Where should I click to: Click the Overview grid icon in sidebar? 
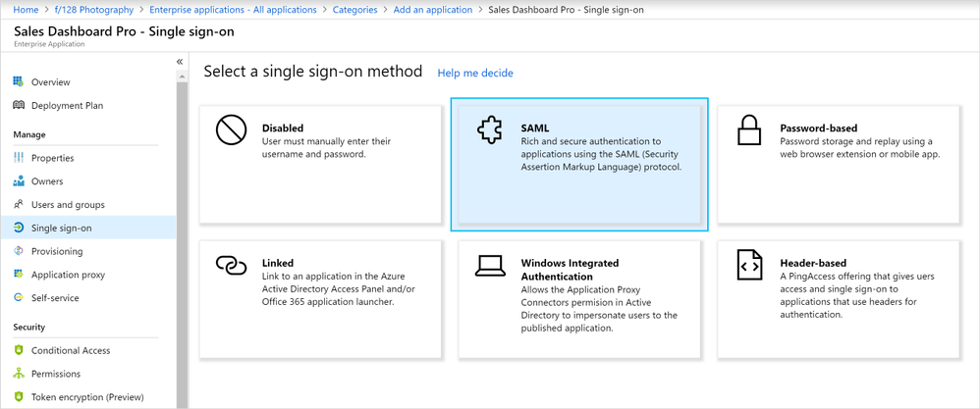[x=19, y=81]
